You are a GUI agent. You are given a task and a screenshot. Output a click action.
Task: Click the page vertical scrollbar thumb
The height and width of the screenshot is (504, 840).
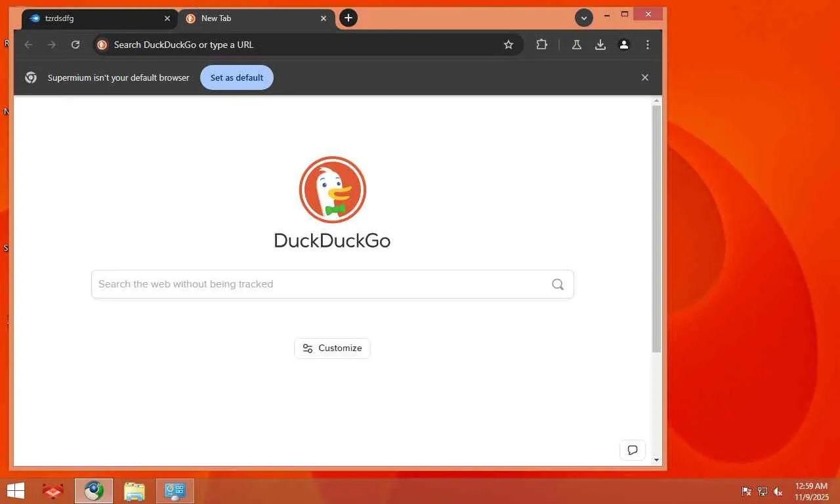[x=657, y=230]
